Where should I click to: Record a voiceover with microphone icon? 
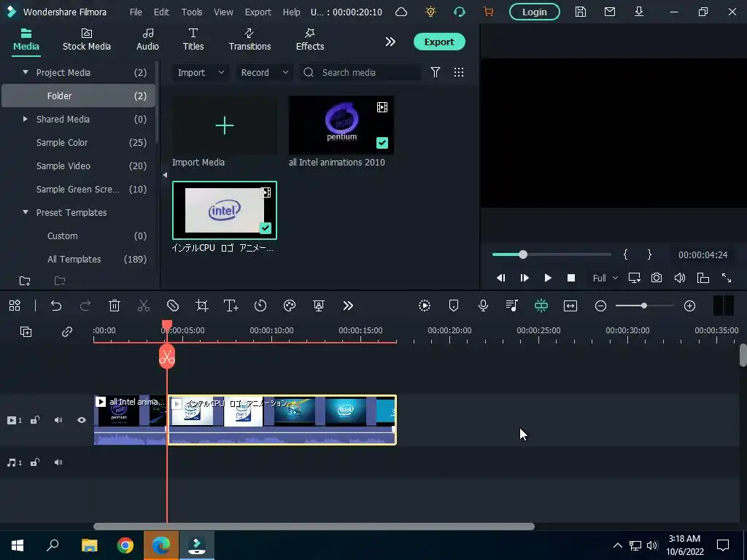pyautogui.click(x=483, y=306)
